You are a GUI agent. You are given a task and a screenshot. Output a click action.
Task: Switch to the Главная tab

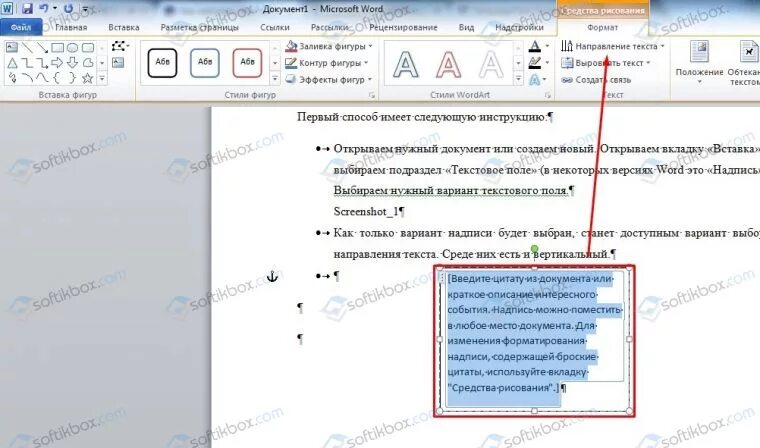(x=71, y=28)
